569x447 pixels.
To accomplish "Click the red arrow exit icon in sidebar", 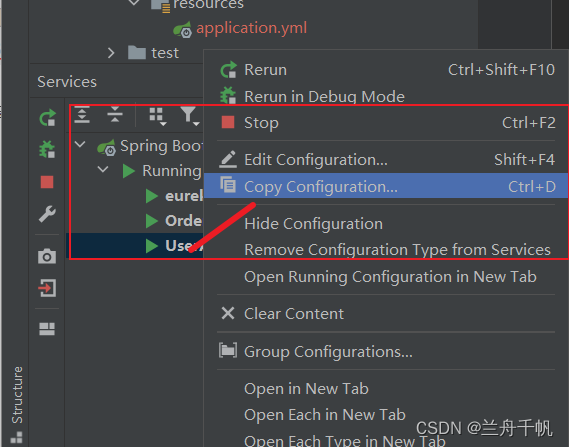I will coord(47,288).
